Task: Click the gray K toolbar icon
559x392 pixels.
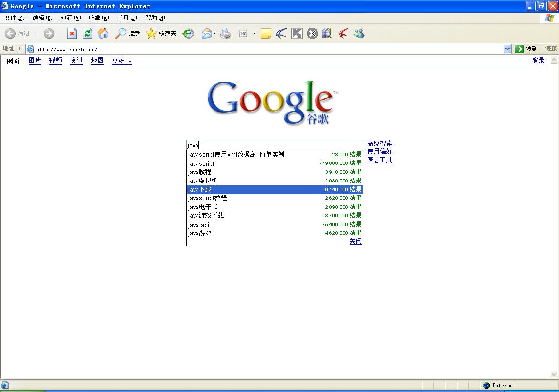Action: pos(296,33)
